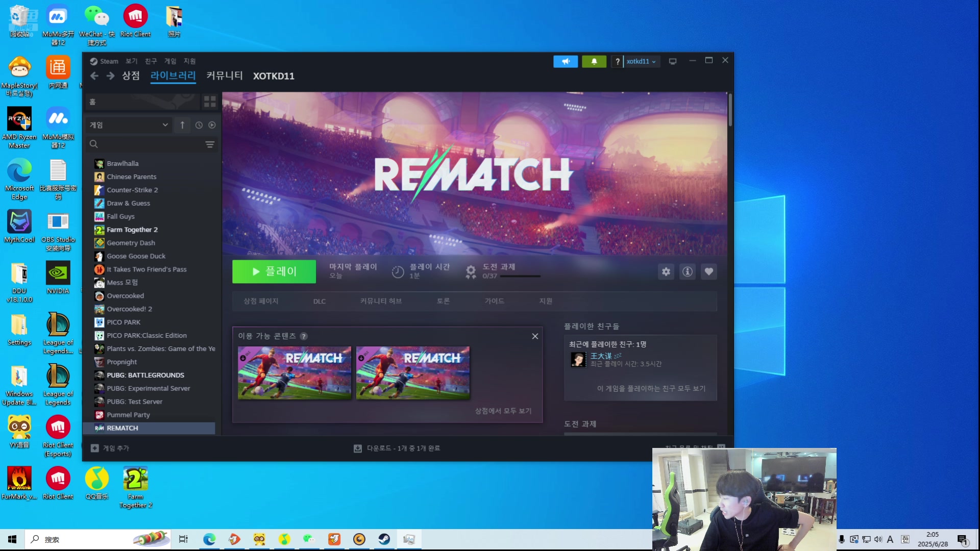Open the 토론 discussions link
The width and height of the screenshot is (980, 551).
click(443, 301)
